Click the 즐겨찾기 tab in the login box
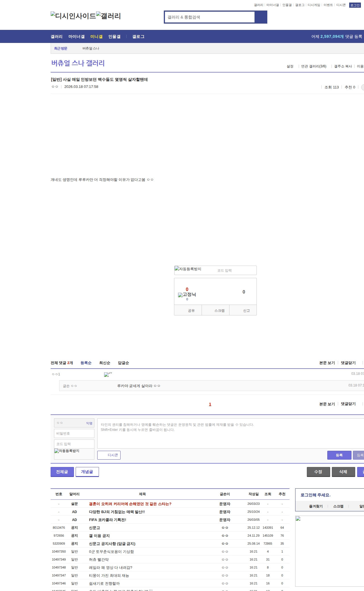The width and height of the screenshot is (364, 591). point(316,506)
